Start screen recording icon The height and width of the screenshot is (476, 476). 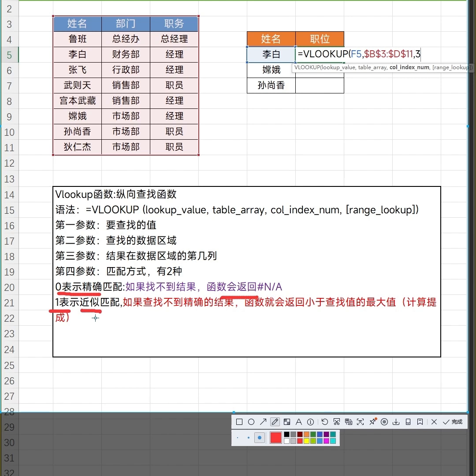(x=384, y=422)
